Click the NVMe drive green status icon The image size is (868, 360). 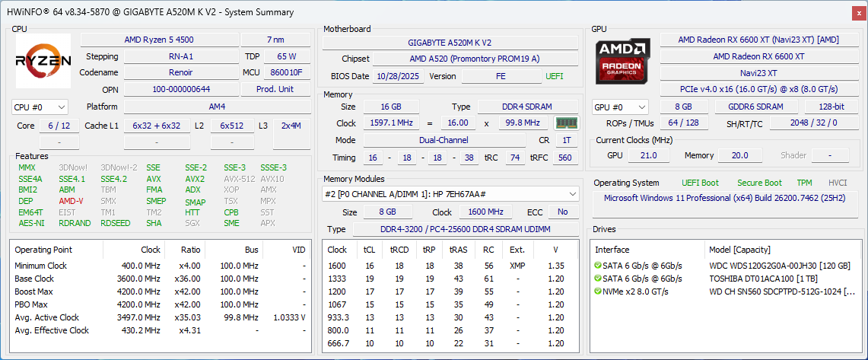(599, 292)
